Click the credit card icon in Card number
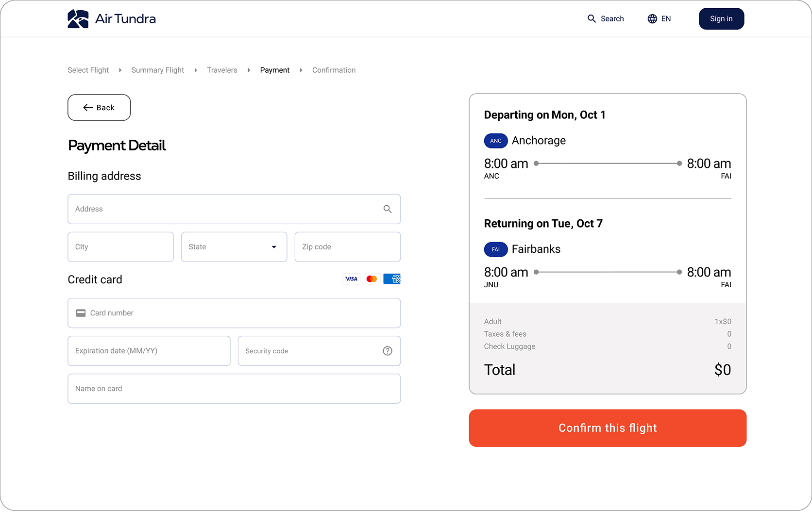 coord(81,313)
